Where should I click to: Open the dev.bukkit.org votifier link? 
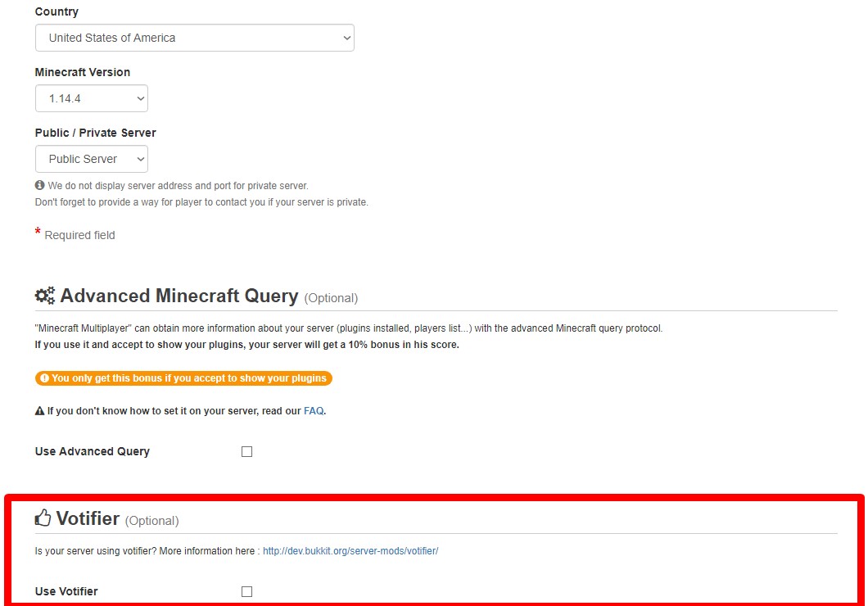[x=350, y=550]
